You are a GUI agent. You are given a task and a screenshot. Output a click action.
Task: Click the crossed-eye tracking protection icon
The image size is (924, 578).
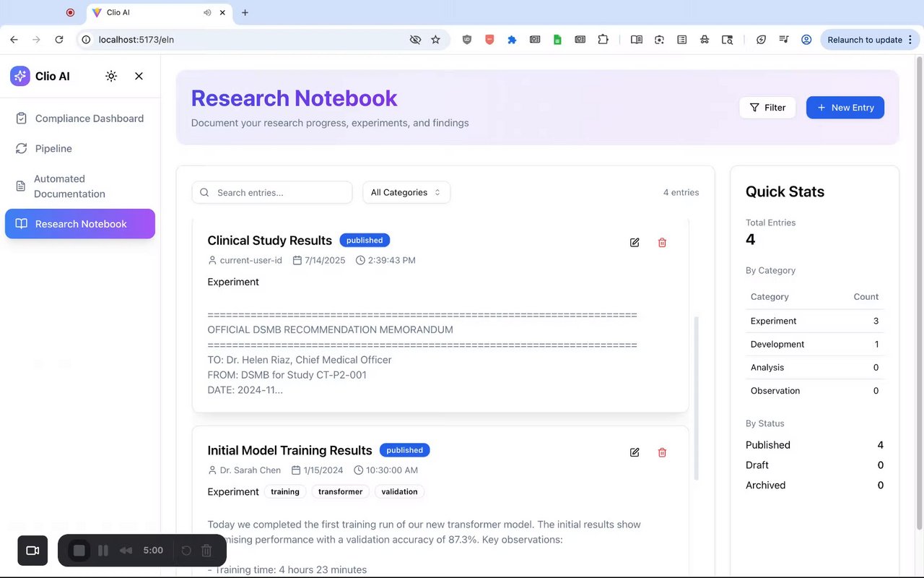415,40
